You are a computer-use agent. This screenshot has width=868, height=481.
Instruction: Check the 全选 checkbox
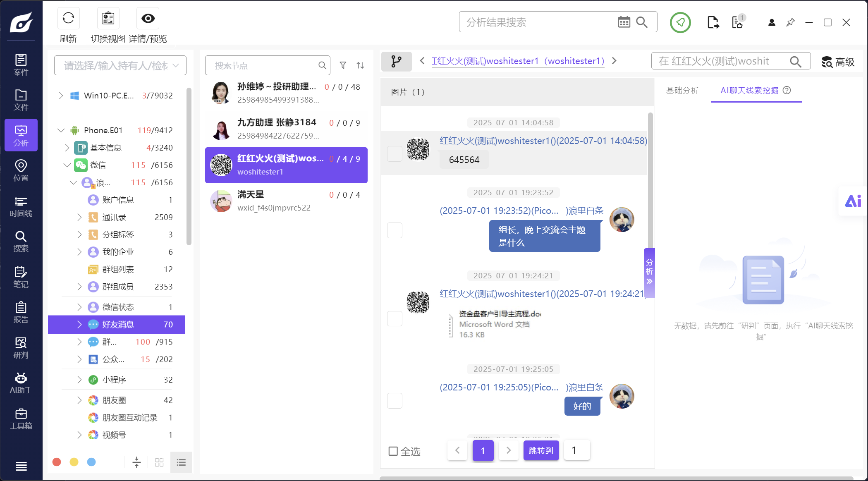[393, 451]
